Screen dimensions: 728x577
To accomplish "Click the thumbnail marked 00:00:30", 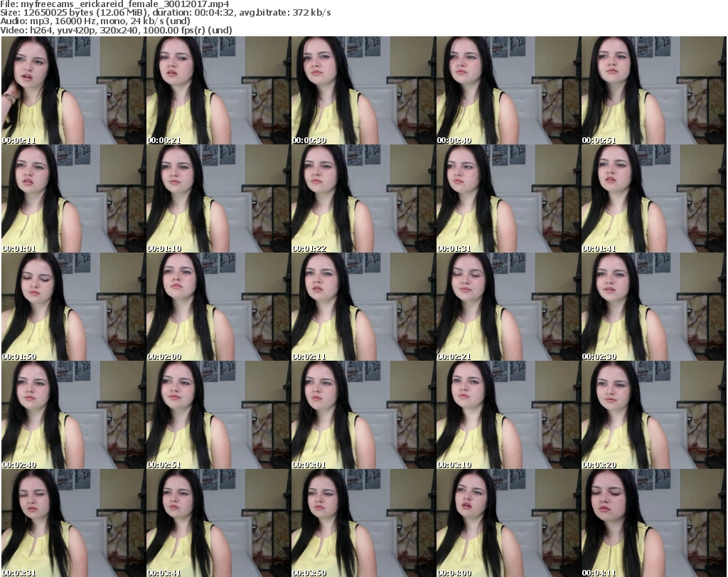I will pyautogui.click(x=363, y=90).
